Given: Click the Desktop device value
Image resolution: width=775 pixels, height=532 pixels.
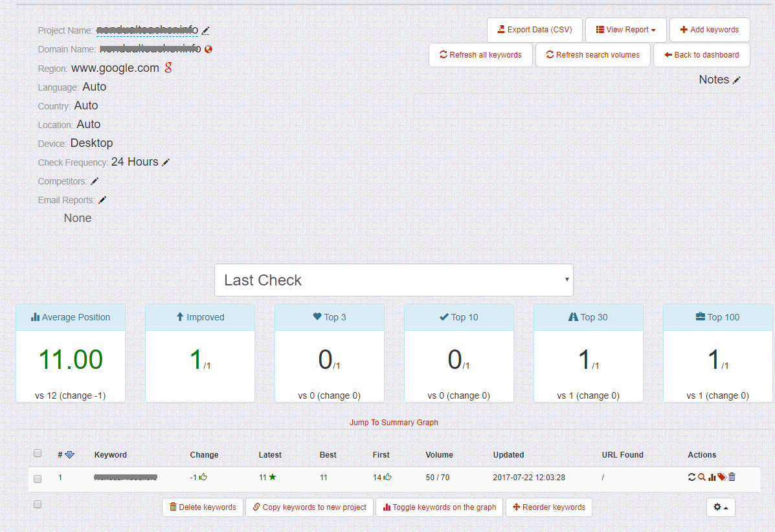Looking at the screenshot, I should [x=91, y=143].
